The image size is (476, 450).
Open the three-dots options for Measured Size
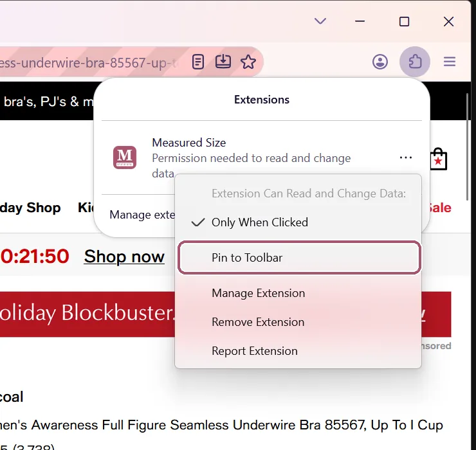(x=406, y=157)
